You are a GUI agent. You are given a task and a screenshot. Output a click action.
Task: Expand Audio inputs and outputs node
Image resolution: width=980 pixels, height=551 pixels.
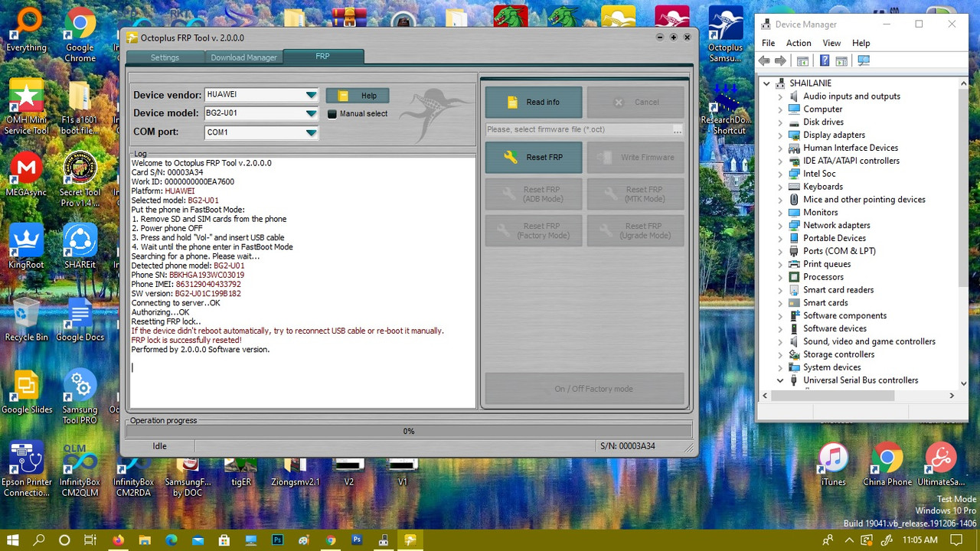coord(780,96)
